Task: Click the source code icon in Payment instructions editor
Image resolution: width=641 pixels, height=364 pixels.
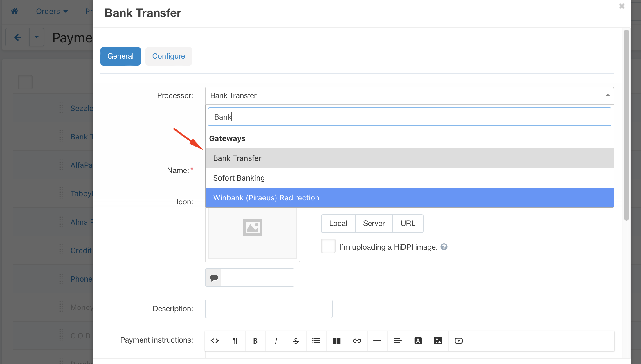Action: click(x=215, y=340)
